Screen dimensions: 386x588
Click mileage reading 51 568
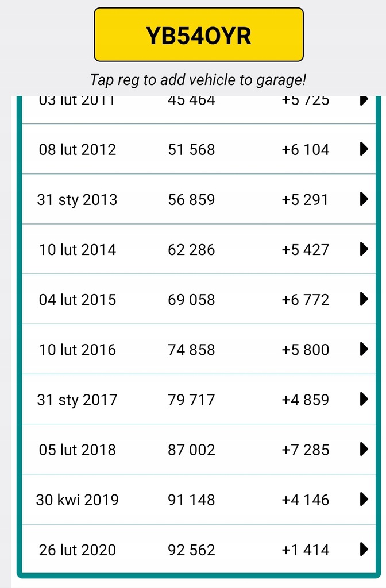tap(191, 149)
